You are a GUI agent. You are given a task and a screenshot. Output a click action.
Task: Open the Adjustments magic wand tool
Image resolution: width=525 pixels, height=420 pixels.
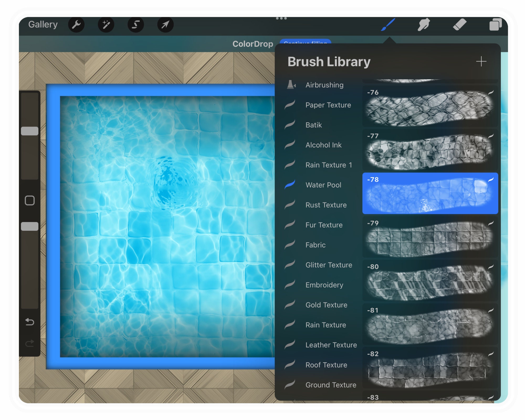coord(106,24)
